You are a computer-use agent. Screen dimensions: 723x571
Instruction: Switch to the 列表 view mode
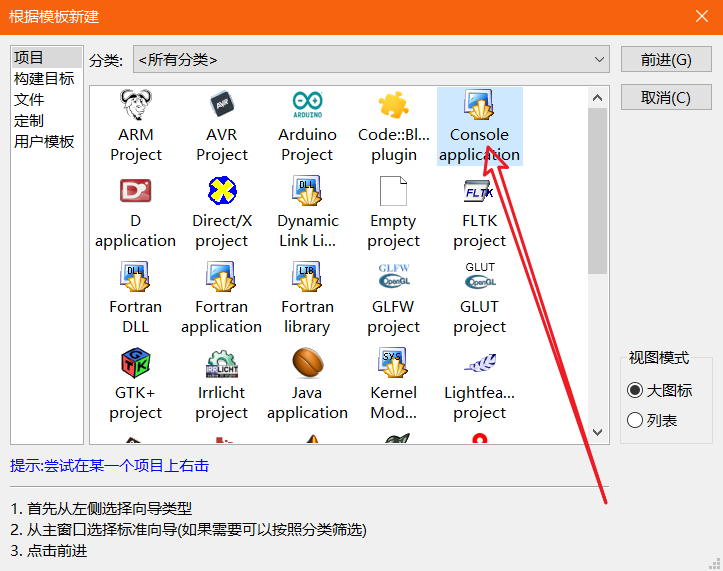click(x=652, y=420)
